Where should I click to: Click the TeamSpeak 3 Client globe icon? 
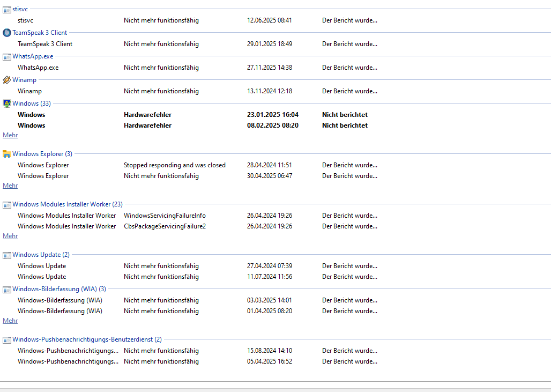6,33
